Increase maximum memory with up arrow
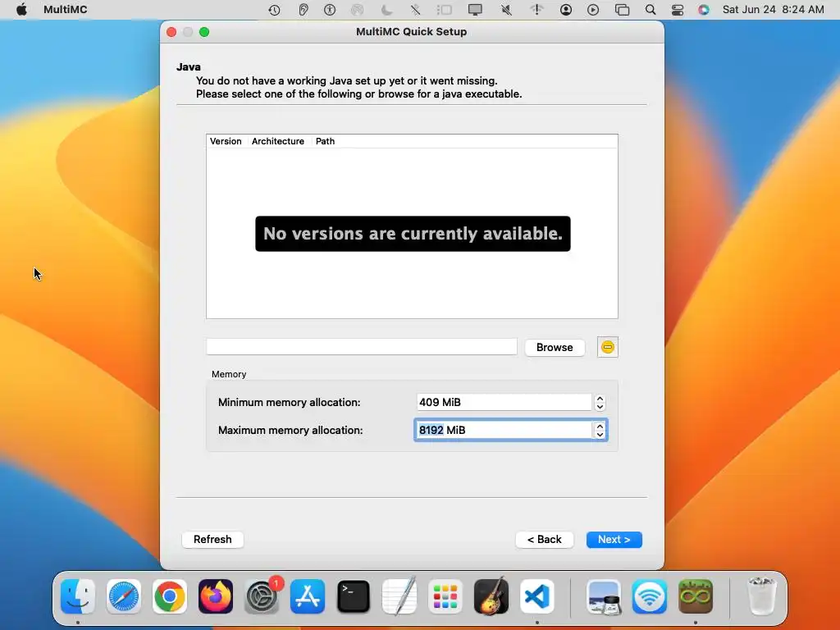The width and height of the screenshot is (840, 630). 600,427
